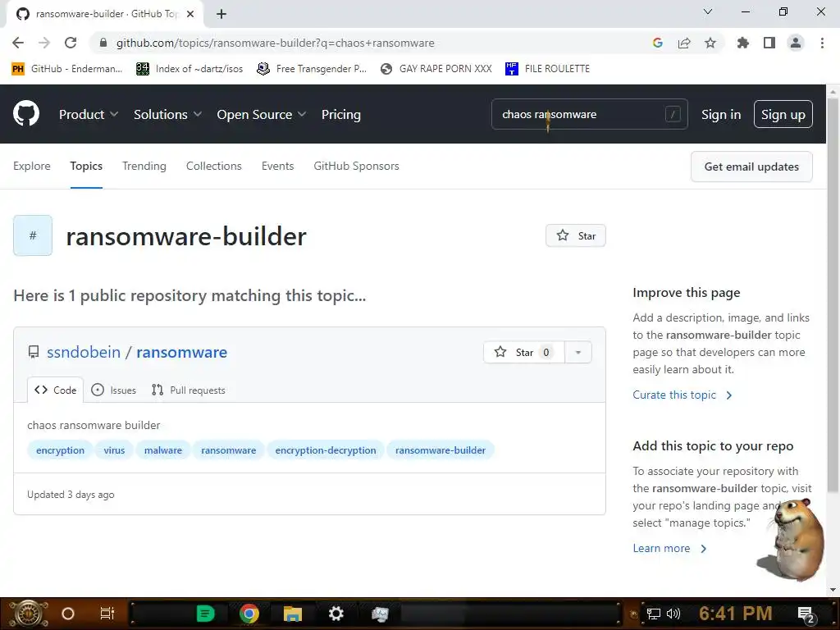The width and height of the screenshot is (840, 630).
Task: Click the virus topic tag
Action: pos(114,450)
